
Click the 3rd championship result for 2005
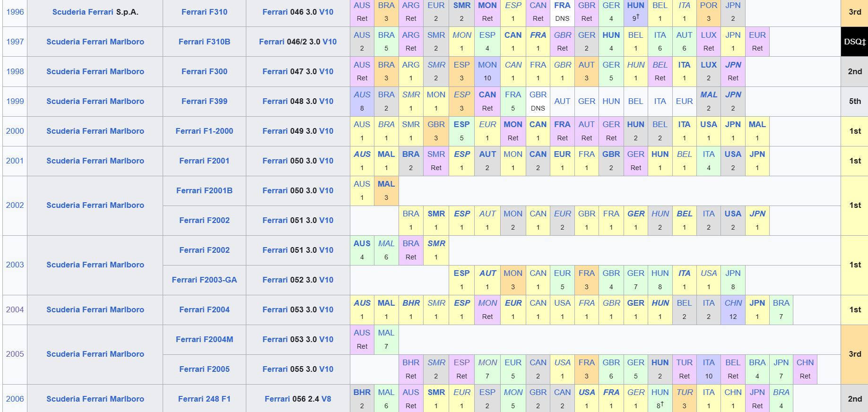854,354
